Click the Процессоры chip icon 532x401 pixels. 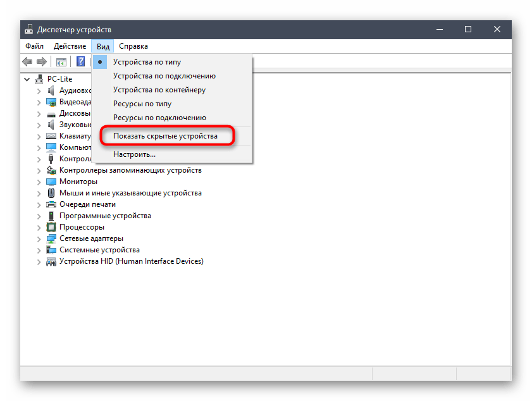pos(51,227)
